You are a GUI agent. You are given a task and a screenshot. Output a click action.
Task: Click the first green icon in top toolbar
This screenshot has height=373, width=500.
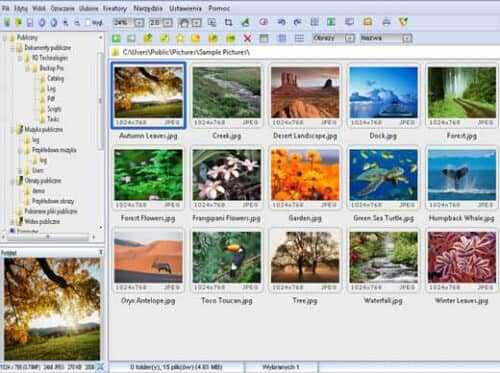click(7, 23)
